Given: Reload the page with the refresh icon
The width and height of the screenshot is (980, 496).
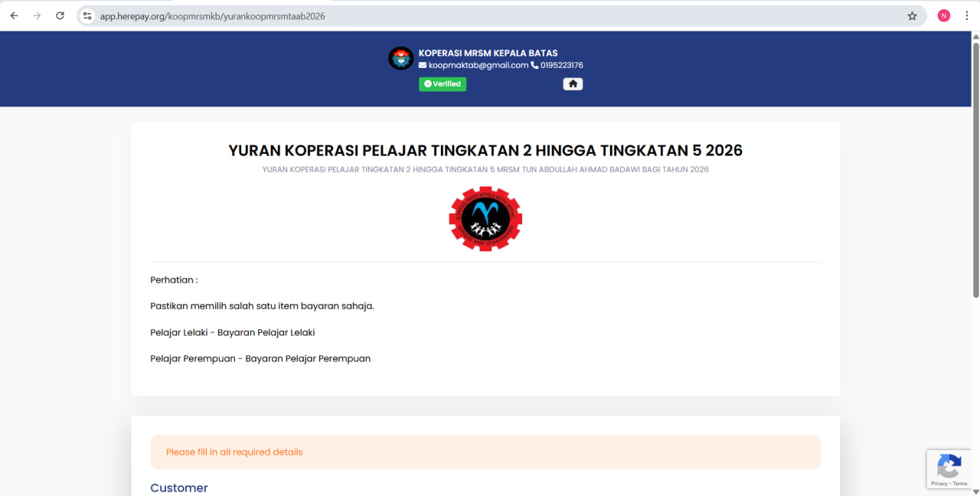Looking at the screenshot, I should click(60, 15).
